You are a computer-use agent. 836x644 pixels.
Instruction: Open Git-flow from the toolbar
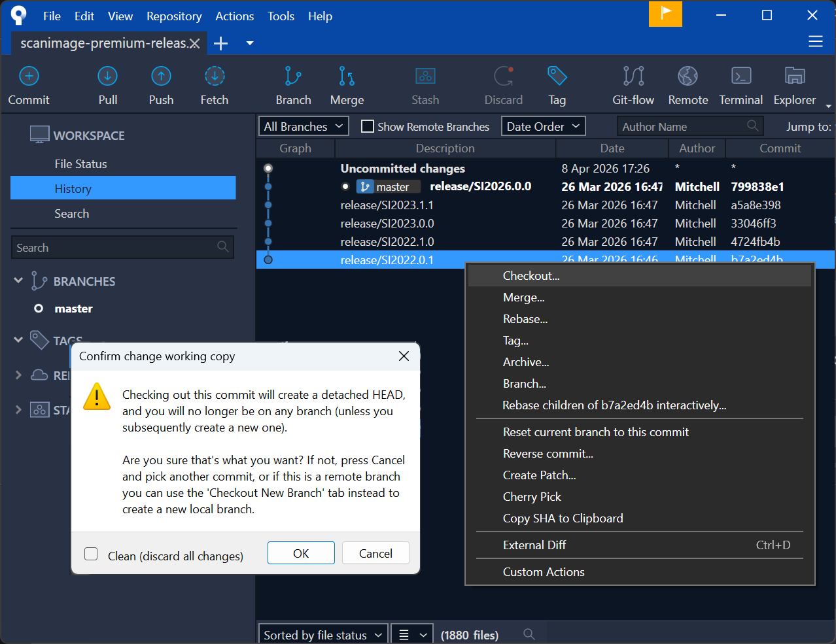[x=633, y=85]
